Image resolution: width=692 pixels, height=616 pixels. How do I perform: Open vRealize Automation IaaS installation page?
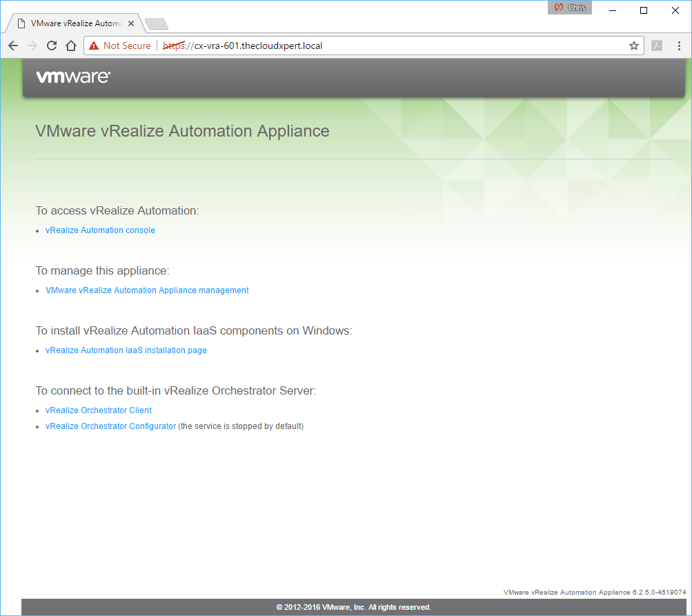point(126,350)
